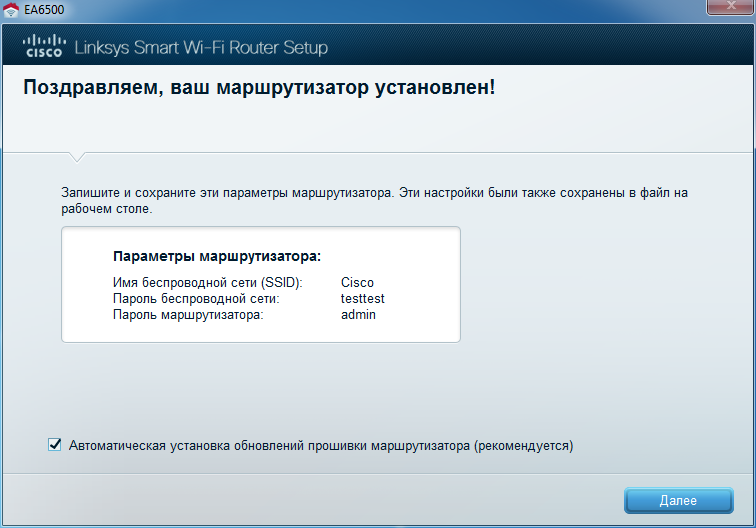Click label Пароль маршрутизатора

[x=188, y=315]
